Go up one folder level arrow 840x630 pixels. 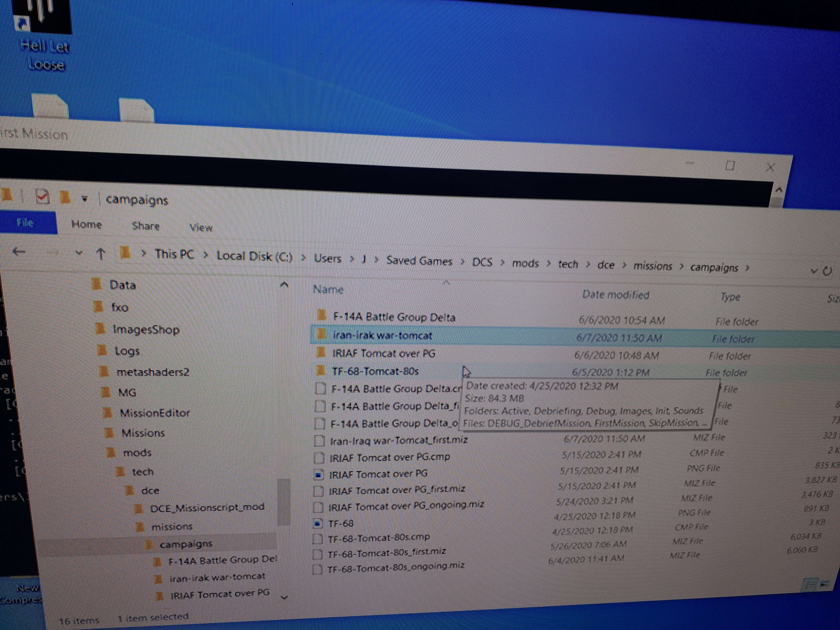(x=101, y=253)
